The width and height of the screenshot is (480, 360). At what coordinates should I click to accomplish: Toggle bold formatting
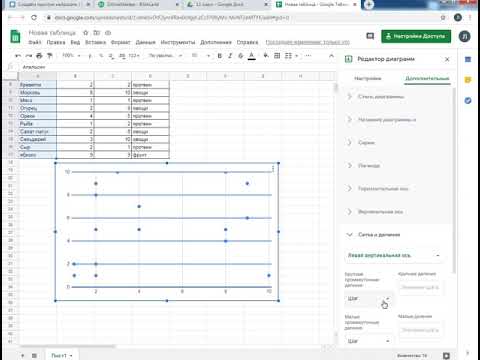coord(219,56)
